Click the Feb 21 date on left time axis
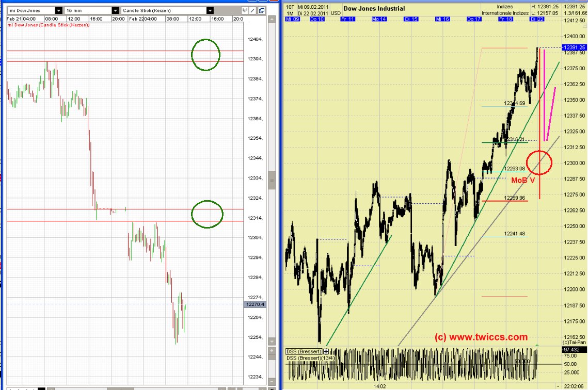The width and height of the screenshot is (588, 390). click(x=14, y=19)
